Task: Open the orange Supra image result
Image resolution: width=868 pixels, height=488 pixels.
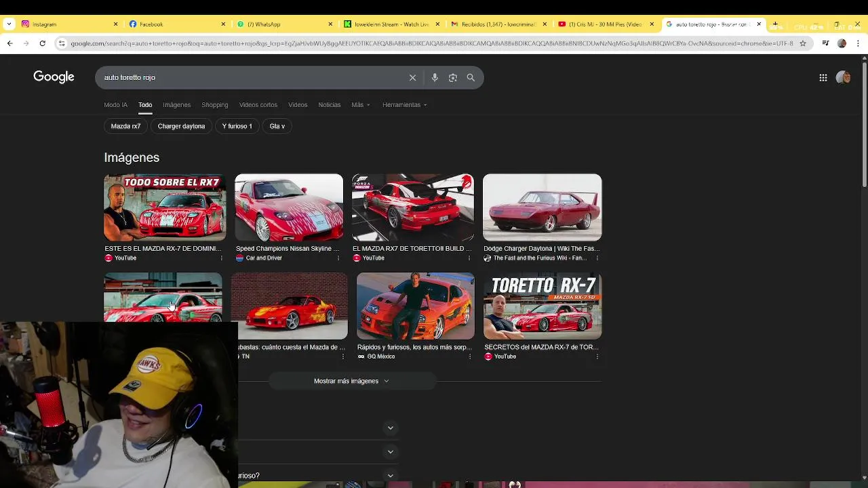Action: (416, 306)
